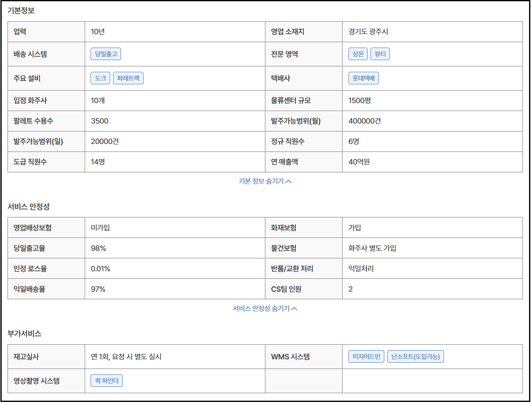Click the 영업 소재지 label
The height and width of the screenshot is (404, 532).
click(x=287, y=32)
